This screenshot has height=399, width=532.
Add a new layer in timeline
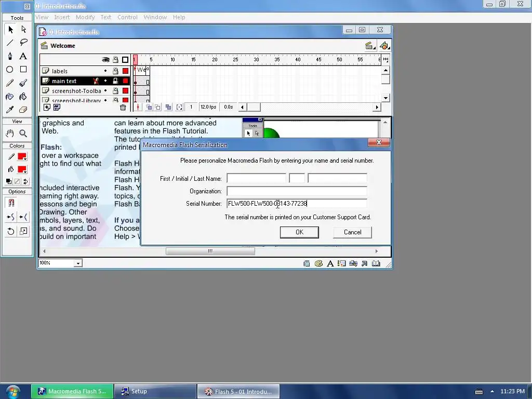click(x=47, y=107)
